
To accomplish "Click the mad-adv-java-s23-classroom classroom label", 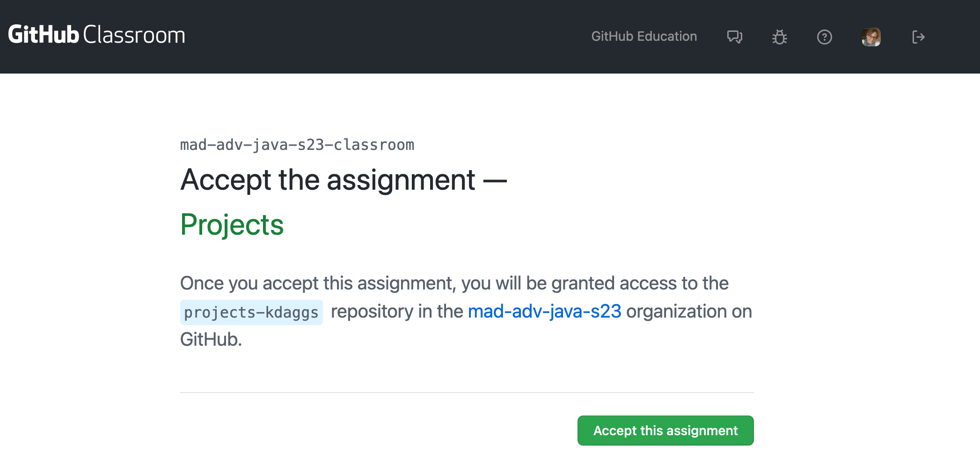I will click(297, 145).
